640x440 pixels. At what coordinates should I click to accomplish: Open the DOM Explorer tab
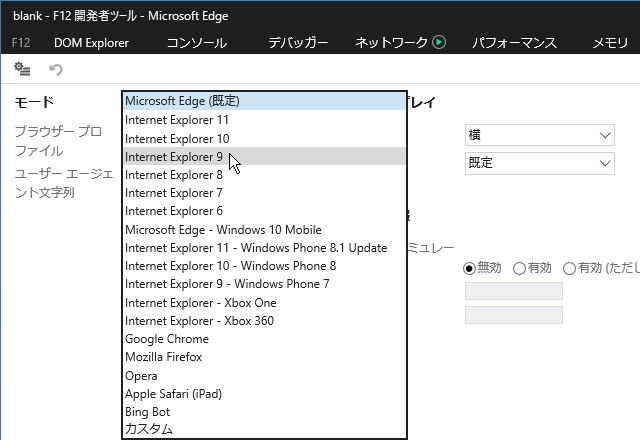[x=91, y=42]
